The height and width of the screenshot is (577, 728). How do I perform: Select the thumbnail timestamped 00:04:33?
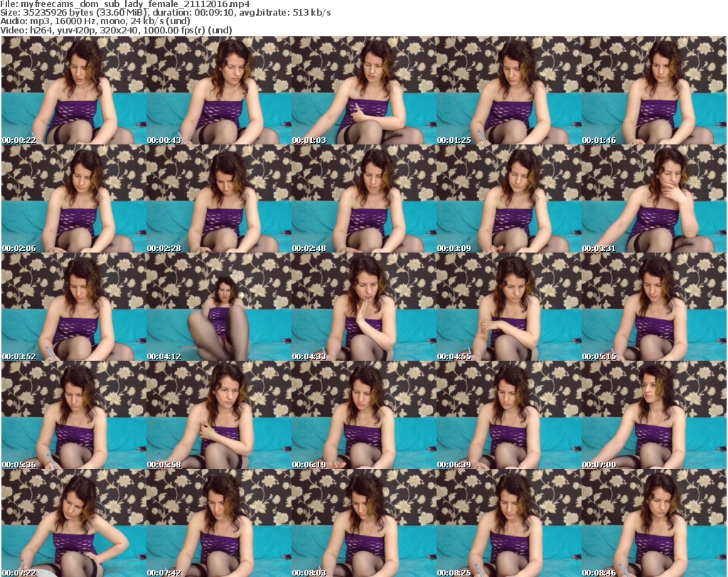click(363, 307)
